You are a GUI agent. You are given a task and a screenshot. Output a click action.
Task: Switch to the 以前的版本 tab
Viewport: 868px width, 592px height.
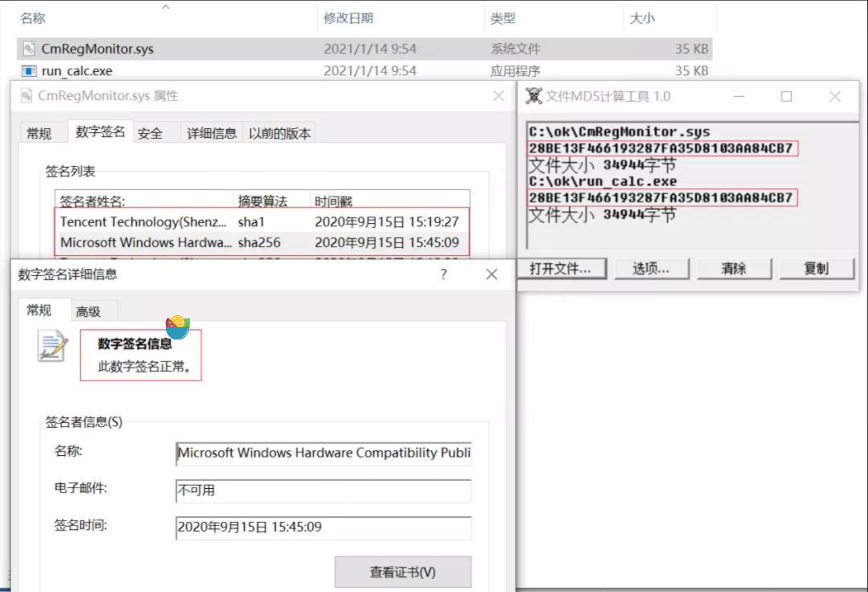[x=279, y=133]
